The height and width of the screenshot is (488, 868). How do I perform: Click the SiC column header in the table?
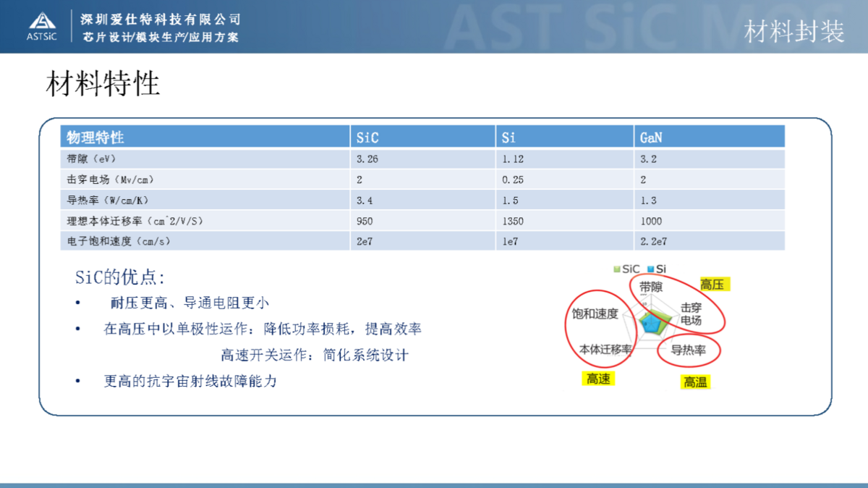(x=367, y=137)
